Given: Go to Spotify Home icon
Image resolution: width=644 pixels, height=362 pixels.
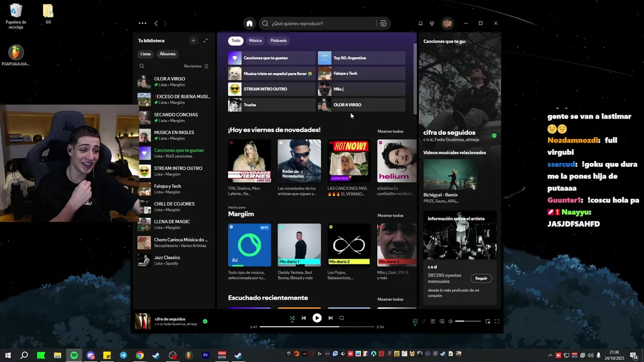Looking at the screenshot, I should (x=250, y=24).
